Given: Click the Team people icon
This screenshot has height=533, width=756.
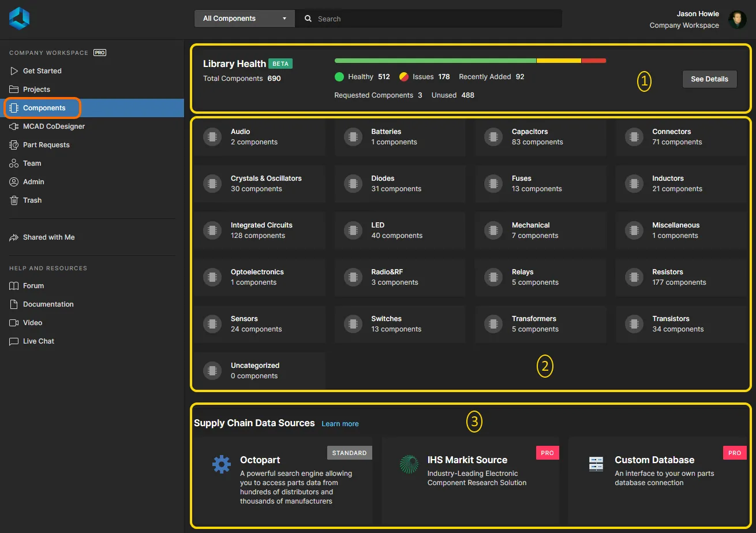Looking at the screenshot, I should point(14,163).
